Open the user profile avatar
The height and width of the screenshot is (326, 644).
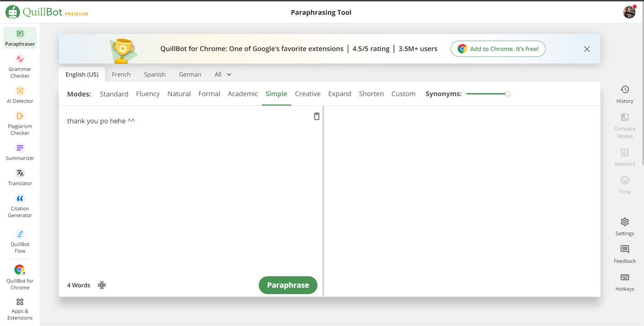(629, 12)
